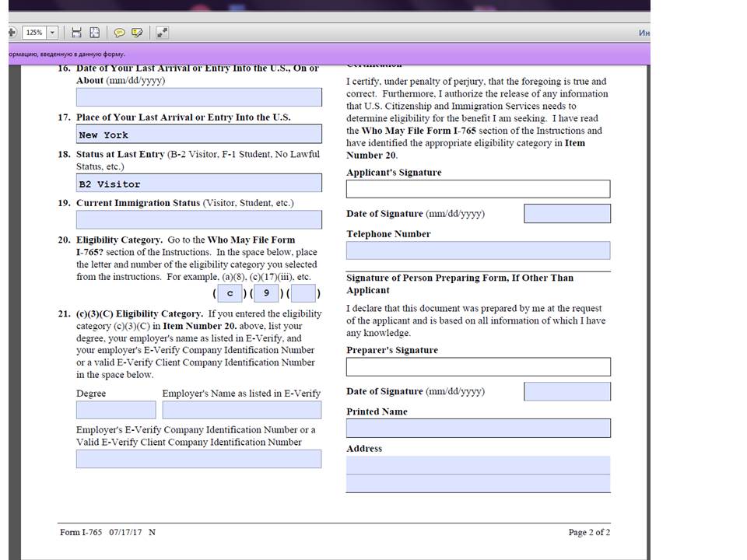Click the 125% zoom value box
Screen dimensions: 747x560
pos(33,33)
